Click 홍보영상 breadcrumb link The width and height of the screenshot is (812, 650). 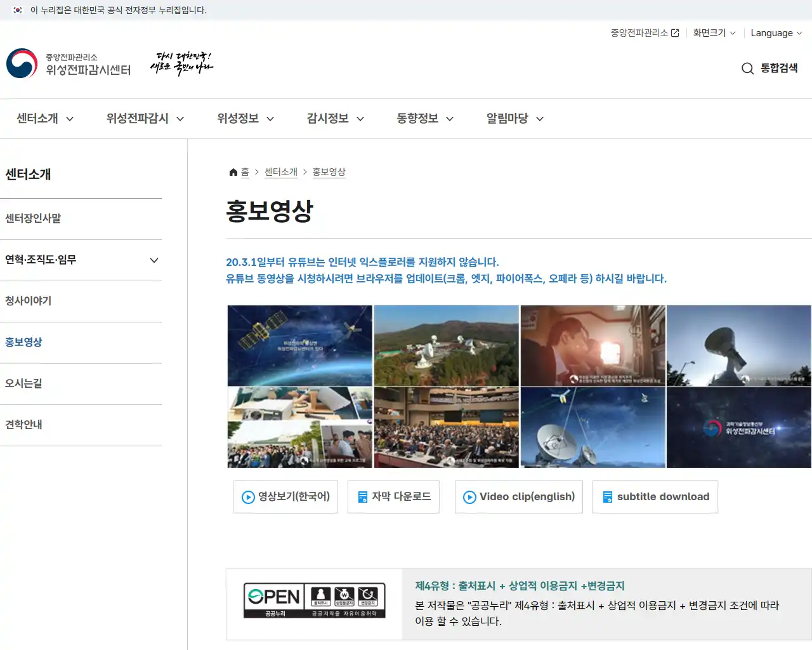coord(329,172)
